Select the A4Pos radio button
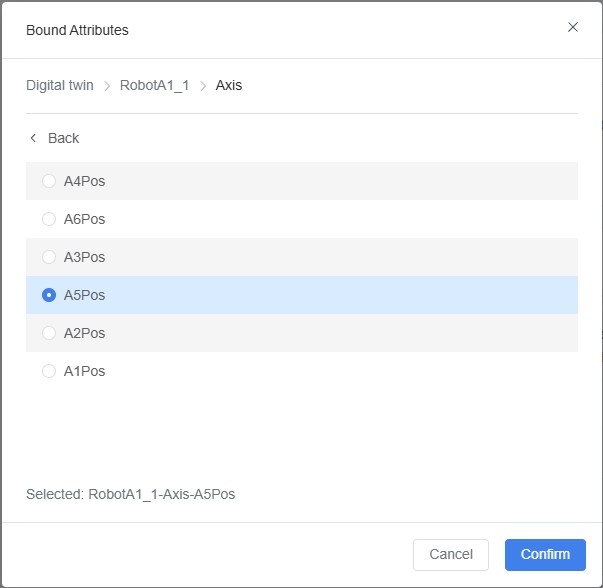This screenshot has height=588, width=603. [49, 181]
